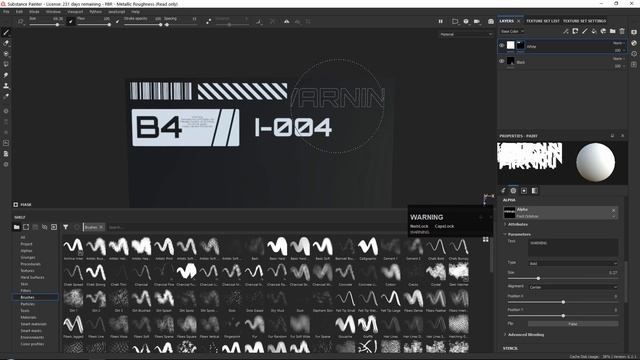Click the Lazy mouse icon in toolbar
Screen dimensions: 640x360
(209, 21)
